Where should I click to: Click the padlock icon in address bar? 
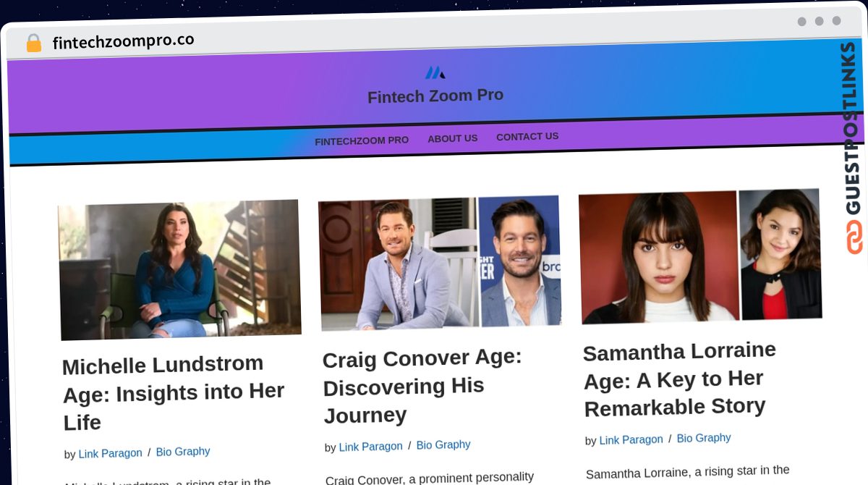pos(33,43)
